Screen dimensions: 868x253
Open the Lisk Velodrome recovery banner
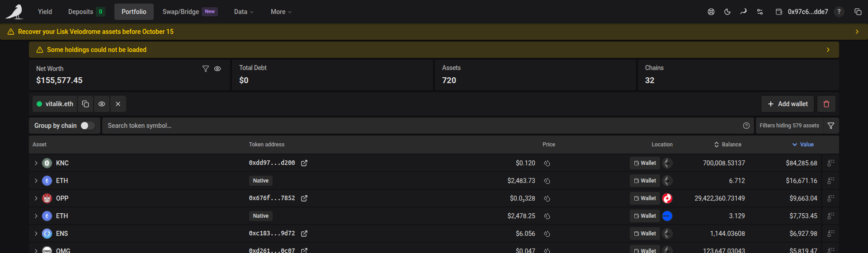coord(434,32)
